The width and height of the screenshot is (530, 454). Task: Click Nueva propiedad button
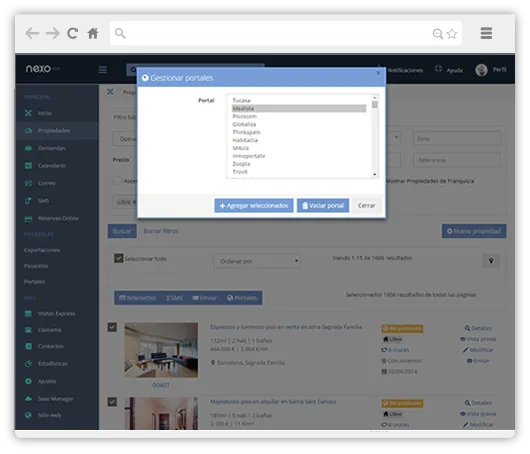(x=474, y=231)
